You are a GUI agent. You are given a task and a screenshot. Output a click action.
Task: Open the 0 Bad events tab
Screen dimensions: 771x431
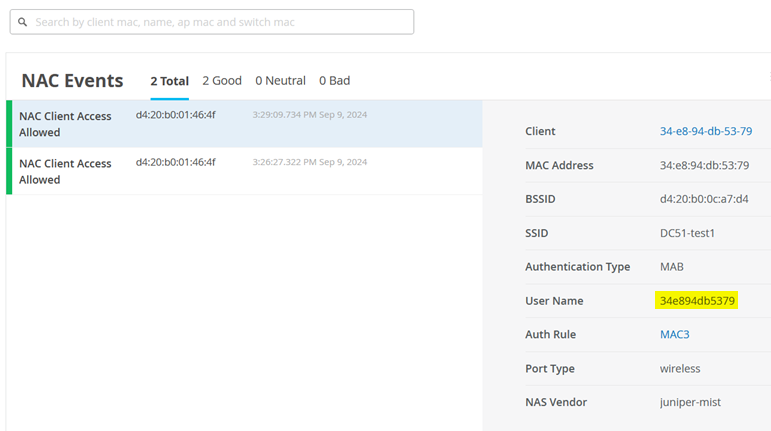pos(334,81)
